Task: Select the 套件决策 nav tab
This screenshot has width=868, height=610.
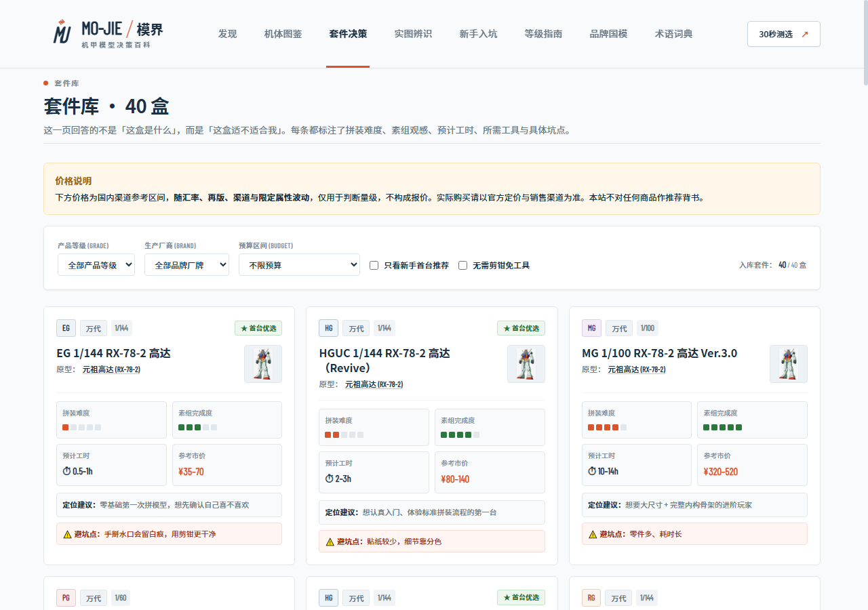Action: click(348, 34)
